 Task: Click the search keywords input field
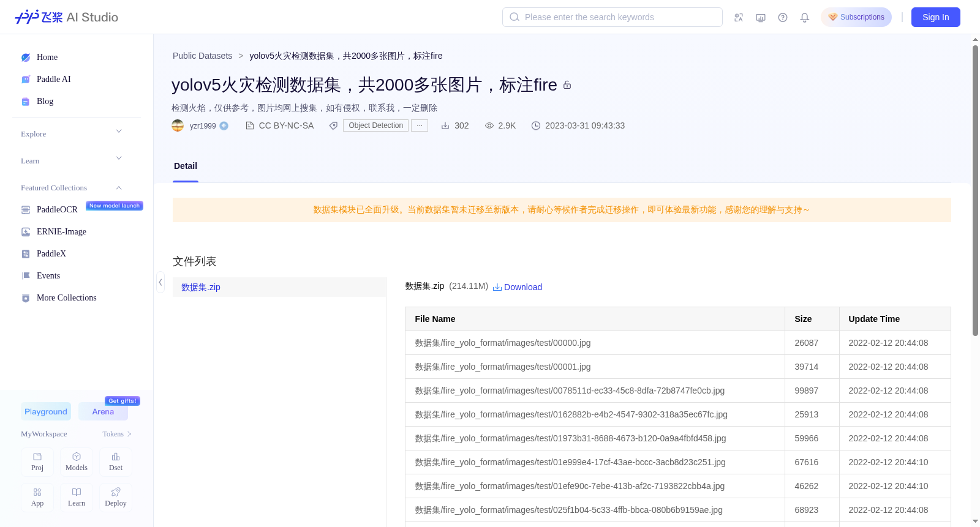point(612,17)
